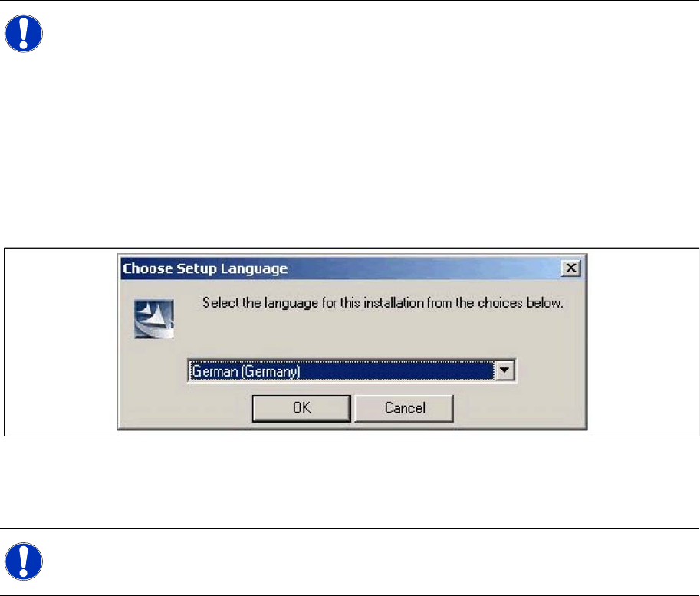Image resolution: width=700 pixels, height=596 pixels.
Task: Abort installation via Cancel
Action: [405, 408]
